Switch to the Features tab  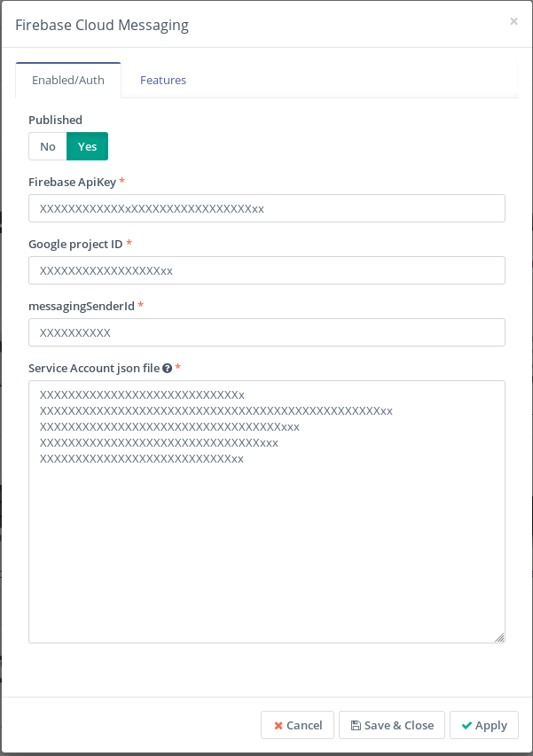coord(163,80)
